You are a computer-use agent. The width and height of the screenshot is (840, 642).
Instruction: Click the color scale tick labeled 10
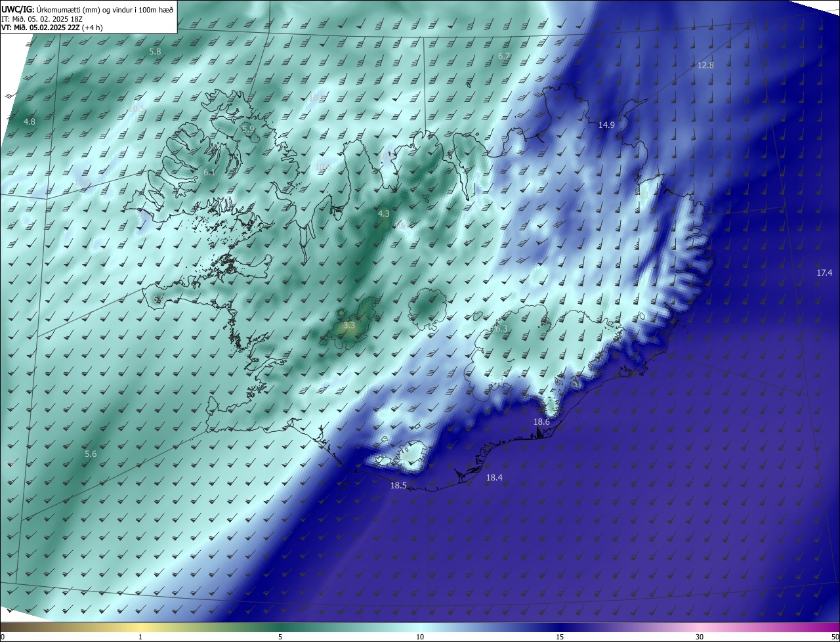(420, 637)
